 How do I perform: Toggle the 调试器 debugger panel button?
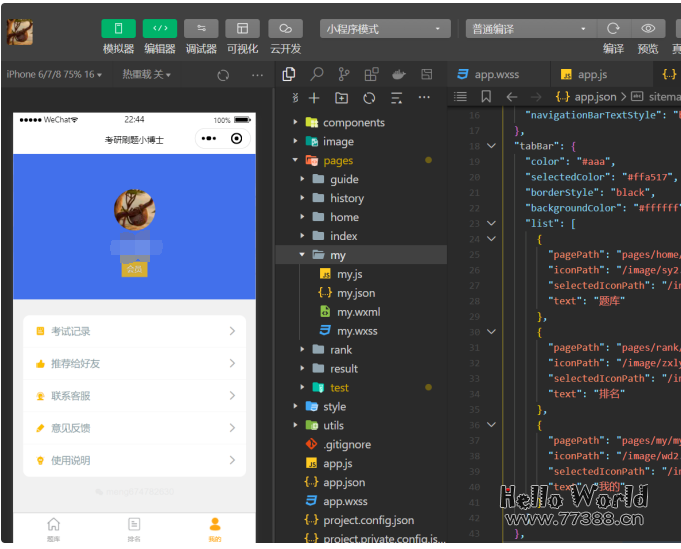(x=201, y=29)
